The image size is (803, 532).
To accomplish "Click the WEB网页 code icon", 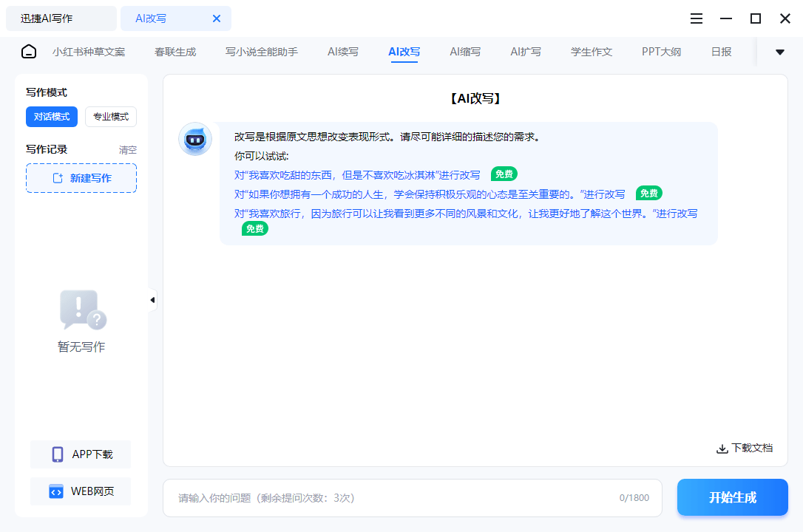I will tap(56, 491).
